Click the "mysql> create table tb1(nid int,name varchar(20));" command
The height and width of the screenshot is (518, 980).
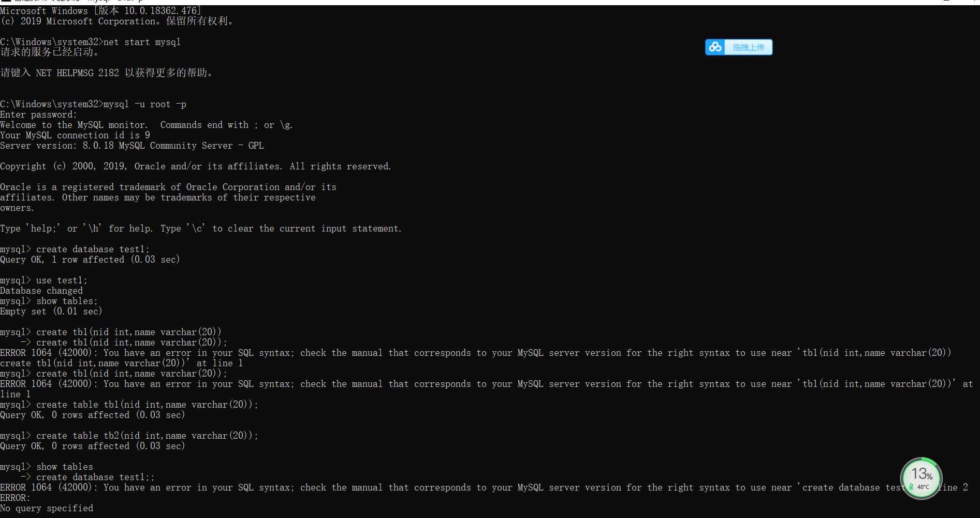click(129, 405)
